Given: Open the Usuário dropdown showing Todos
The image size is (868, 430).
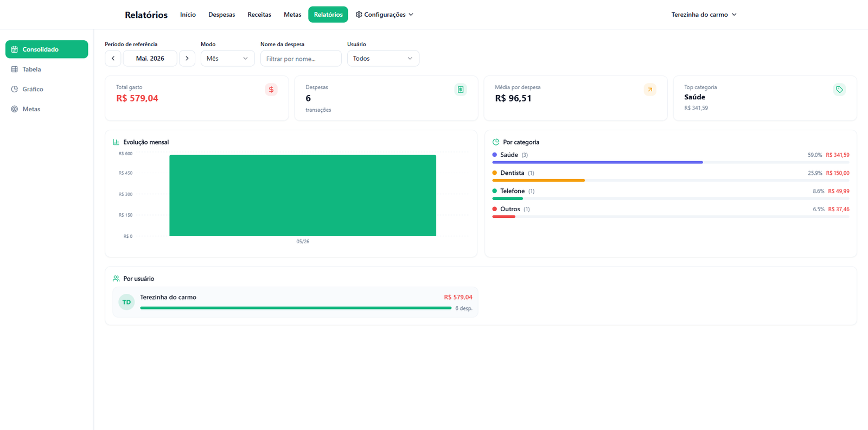Looking at the screenshot, I should (x=383, y=58).
